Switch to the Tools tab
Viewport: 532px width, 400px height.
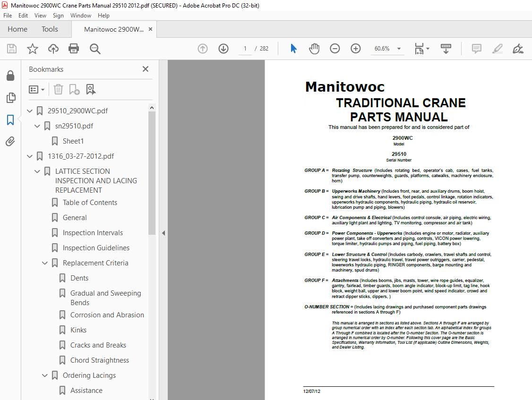pos(50,29)
